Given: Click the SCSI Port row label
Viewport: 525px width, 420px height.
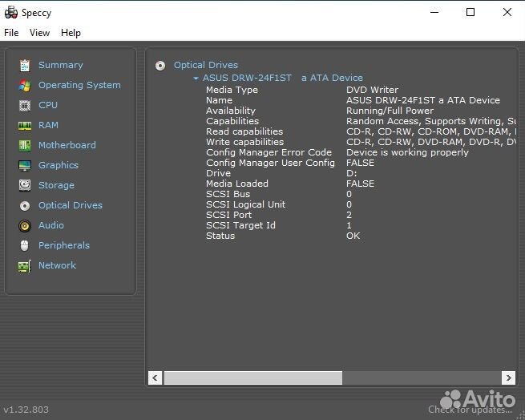Looking at the screenshot, I should [x=228, y=215].
